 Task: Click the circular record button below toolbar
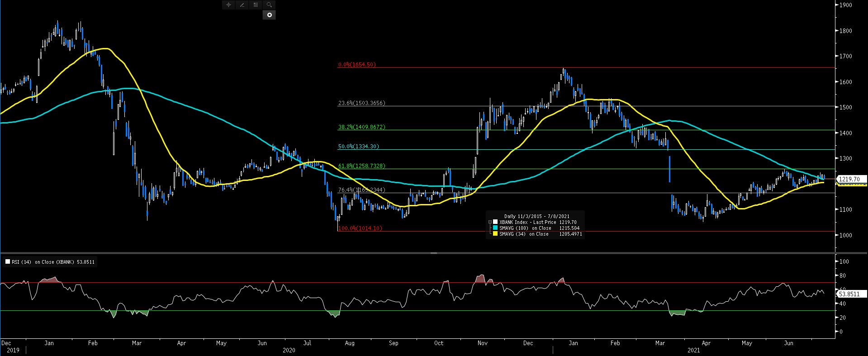coord(269,15)
